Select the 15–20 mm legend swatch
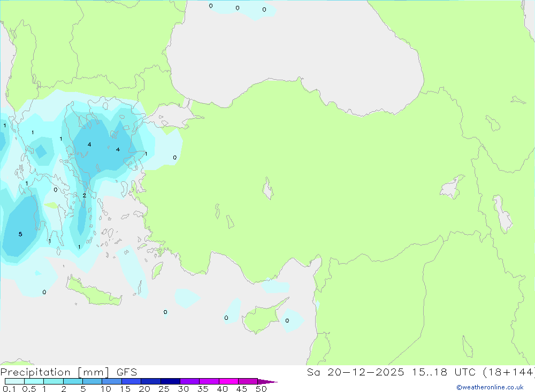The image size is (535, 392). pyautogui.click(x=132, y=381)
